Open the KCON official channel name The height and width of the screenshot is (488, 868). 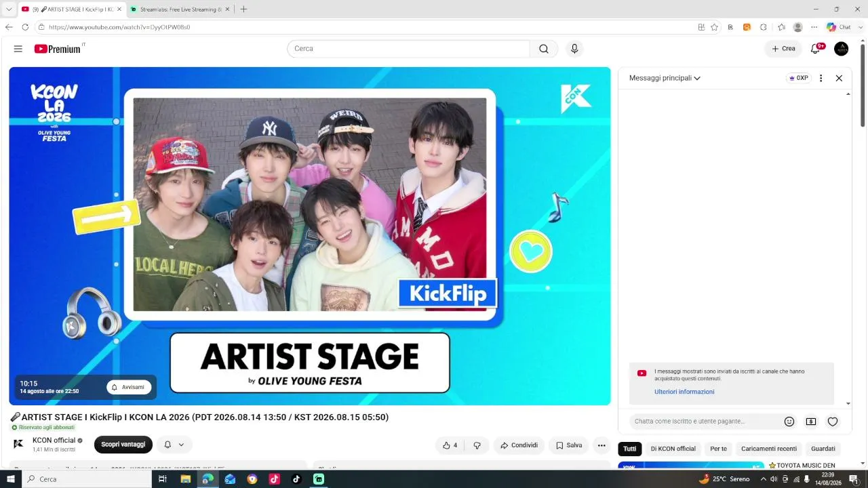(54, 441)
